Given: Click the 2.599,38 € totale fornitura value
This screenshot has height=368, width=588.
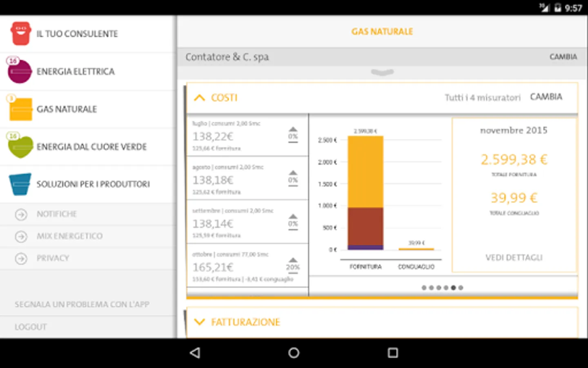Looking at the screenshot, I should (x=514, y=159).
